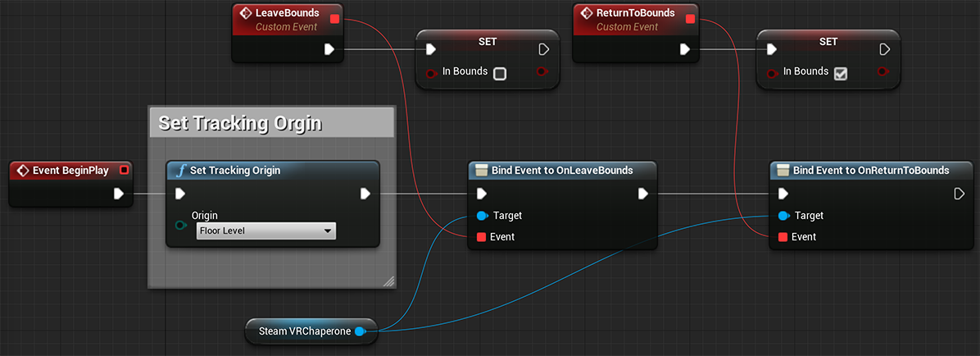Screen dimensions: 980x356
Task: Click exec output pin of OnReturnToBounds bind node
Action: (960, 194)
